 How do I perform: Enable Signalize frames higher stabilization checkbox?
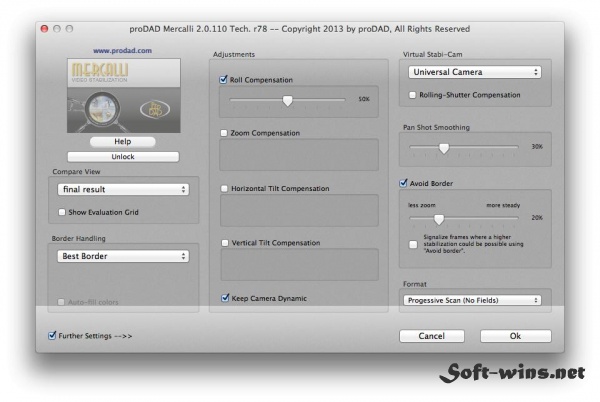pos(413,244)
